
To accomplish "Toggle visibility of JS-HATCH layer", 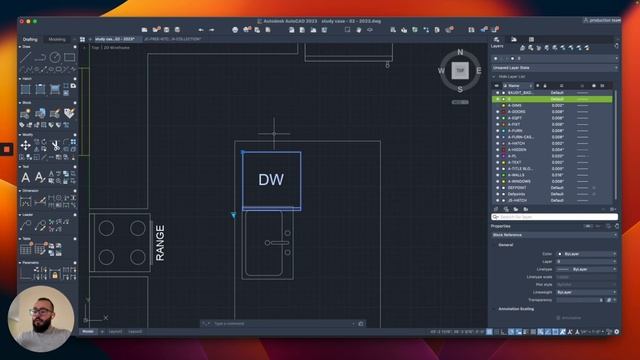I will tap(497, 200).
